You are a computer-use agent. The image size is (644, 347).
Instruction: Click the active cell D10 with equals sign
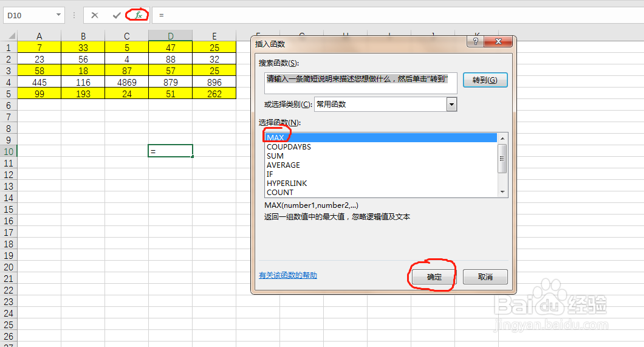point(171,151)
